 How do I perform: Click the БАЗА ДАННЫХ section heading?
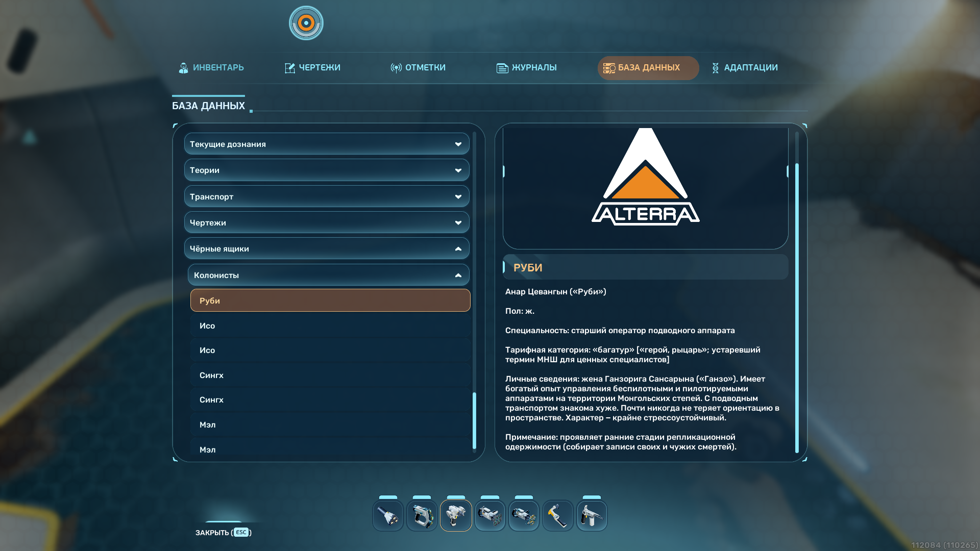[x=208, y=106]
